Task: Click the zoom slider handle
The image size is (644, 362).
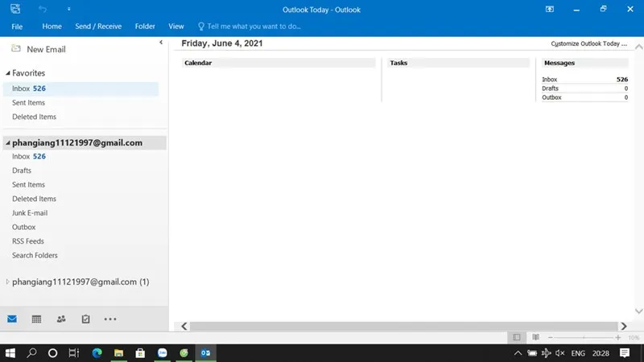Action: 584,337
